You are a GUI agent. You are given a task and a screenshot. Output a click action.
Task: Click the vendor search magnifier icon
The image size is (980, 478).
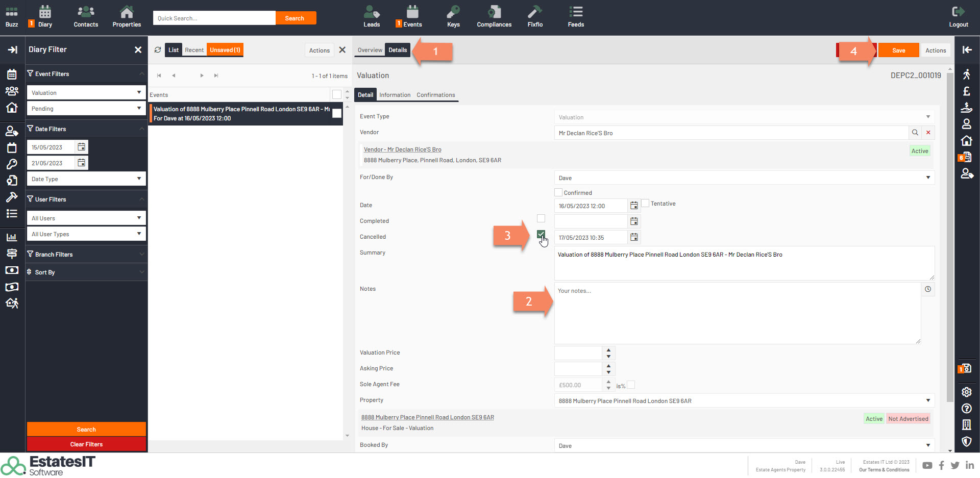(x=915, y=133)
